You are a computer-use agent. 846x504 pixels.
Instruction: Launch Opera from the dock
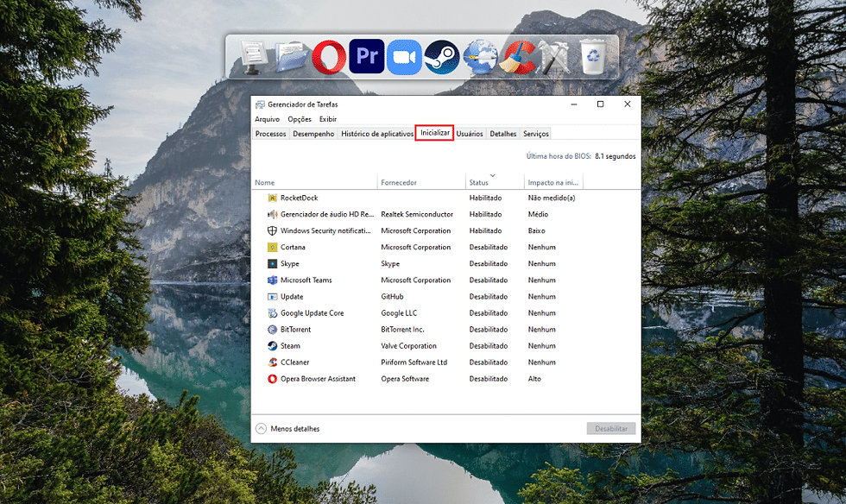click(329, 57)
